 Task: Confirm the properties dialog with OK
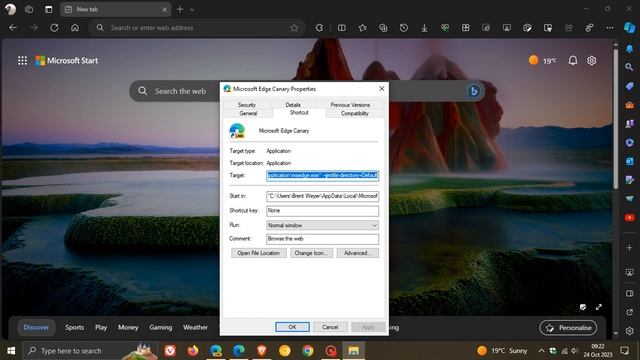(x=292, y=327)
